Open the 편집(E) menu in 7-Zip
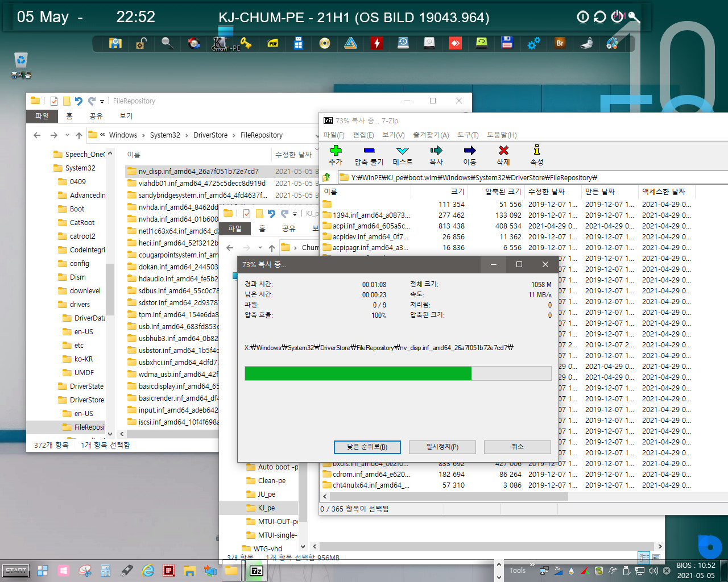Image resolution: width=728 pixels, height=582 pixels. 363,135
